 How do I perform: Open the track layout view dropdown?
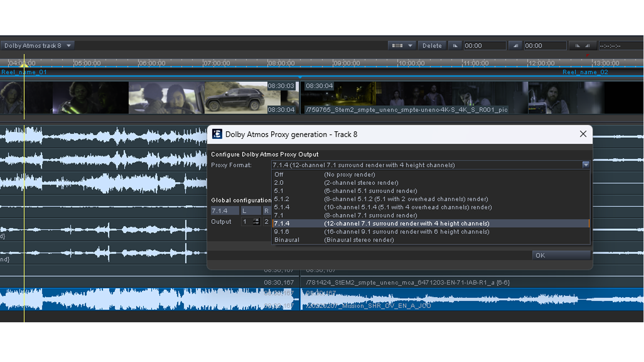[401, 46]
